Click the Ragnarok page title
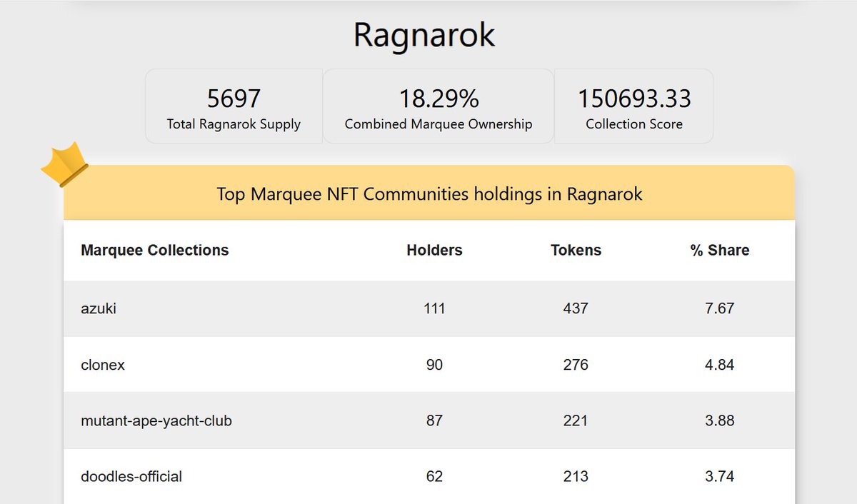This screenshot has height=504, width=857. click(424, 36)
